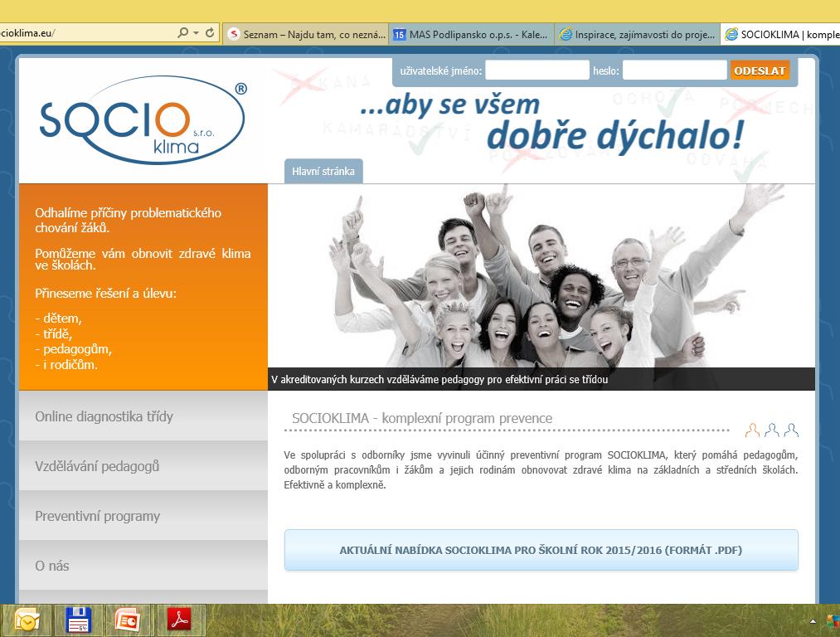
Task: Click 'Pomůžeme vám obnovit zdravé klima' text
Action: (143, 260)
